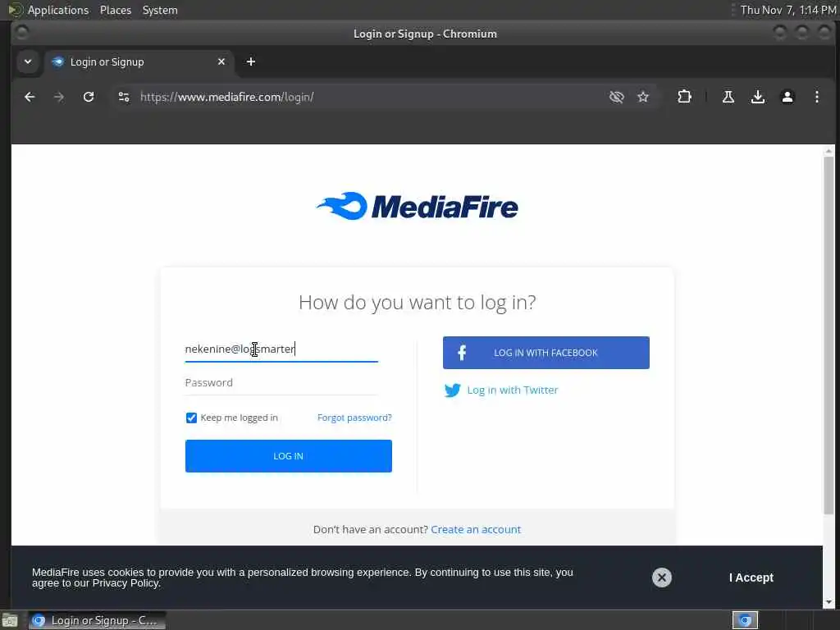This screenshot has width=840, height=630.
Task: Click the Keep me logged in label
Action: pyautogui.click(x=239, y=418)
